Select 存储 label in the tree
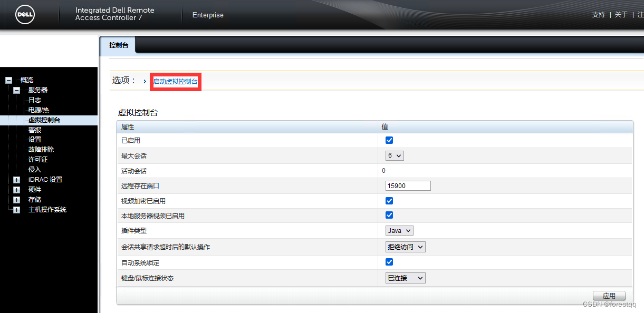The width and height of the screenshot is (644, 313). tap(35, 200)
